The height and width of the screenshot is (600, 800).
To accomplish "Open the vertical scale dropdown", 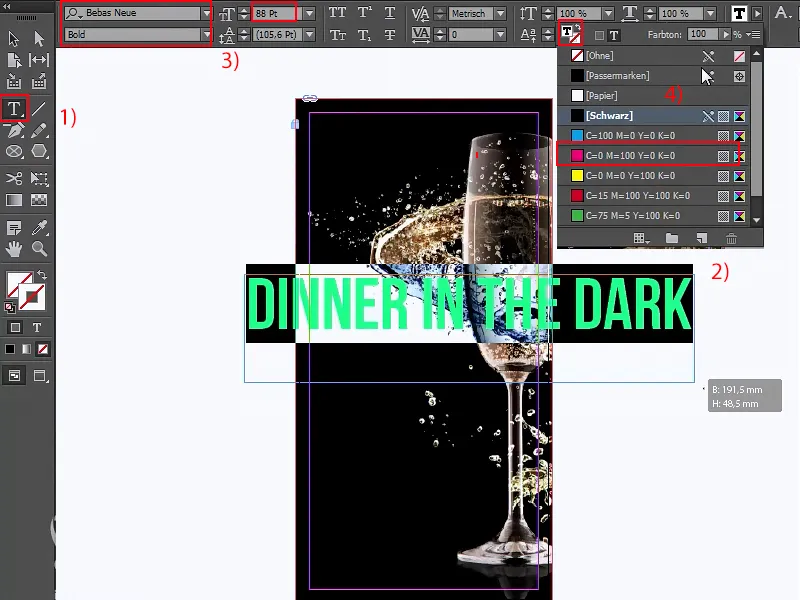I will point(608,13).
